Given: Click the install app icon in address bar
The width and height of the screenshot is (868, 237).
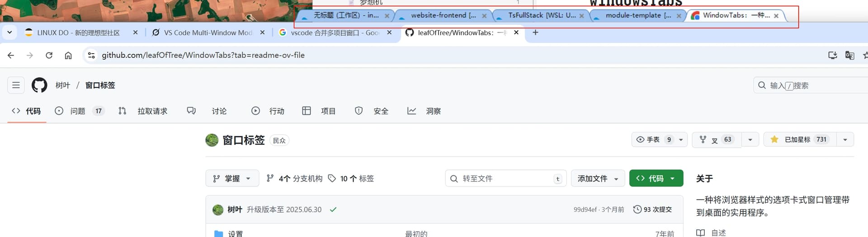Looking at the screenshot, I should 832,55.
